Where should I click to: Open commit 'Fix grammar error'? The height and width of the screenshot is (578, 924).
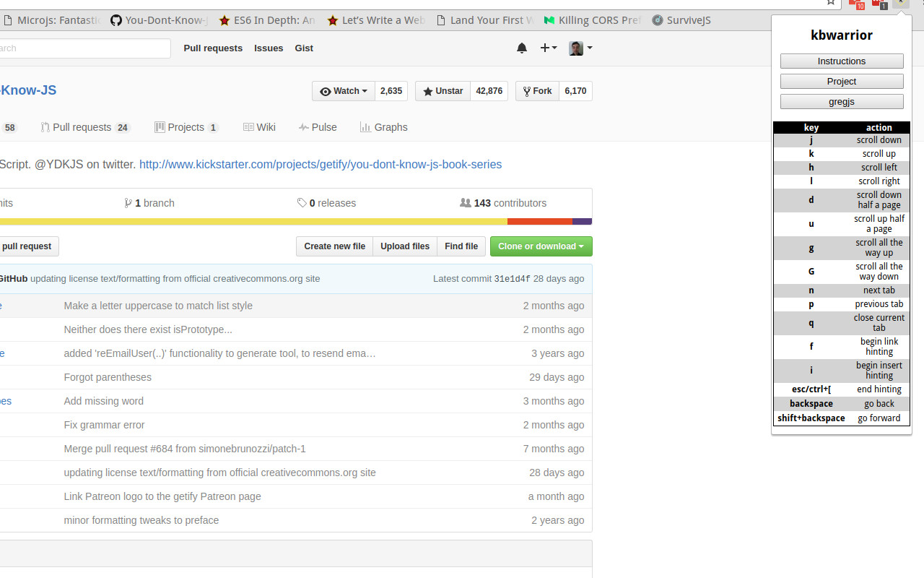[x=104, y=425]
